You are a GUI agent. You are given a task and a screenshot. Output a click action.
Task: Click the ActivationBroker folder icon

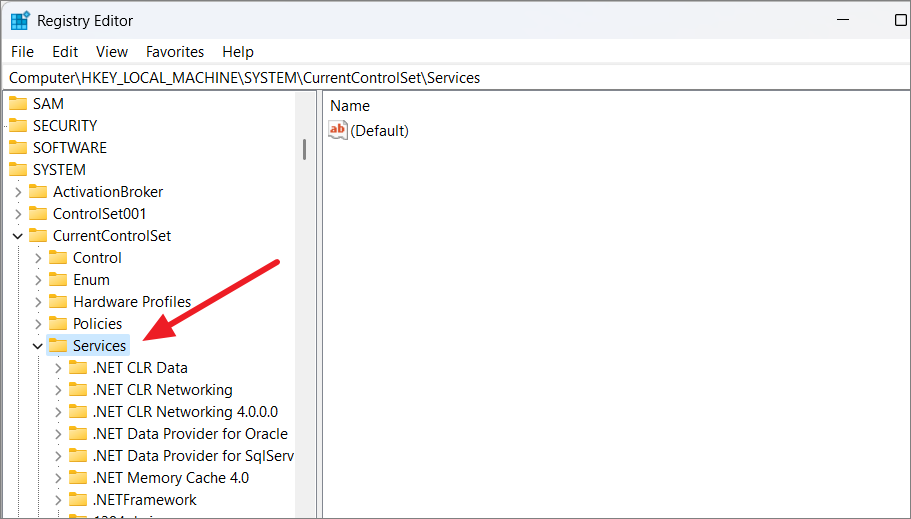click(x=38, y=192)
